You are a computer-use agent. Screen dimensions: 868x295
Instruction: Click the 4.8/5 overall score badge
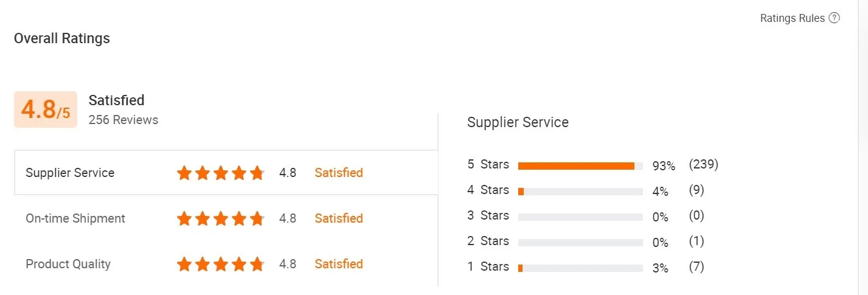point(46,109)
